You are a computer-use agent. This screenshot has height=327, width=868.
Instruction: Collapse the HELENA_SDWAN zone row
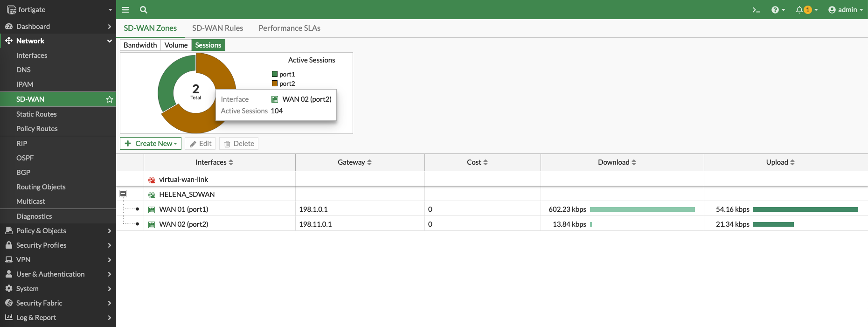click(123, 194)
